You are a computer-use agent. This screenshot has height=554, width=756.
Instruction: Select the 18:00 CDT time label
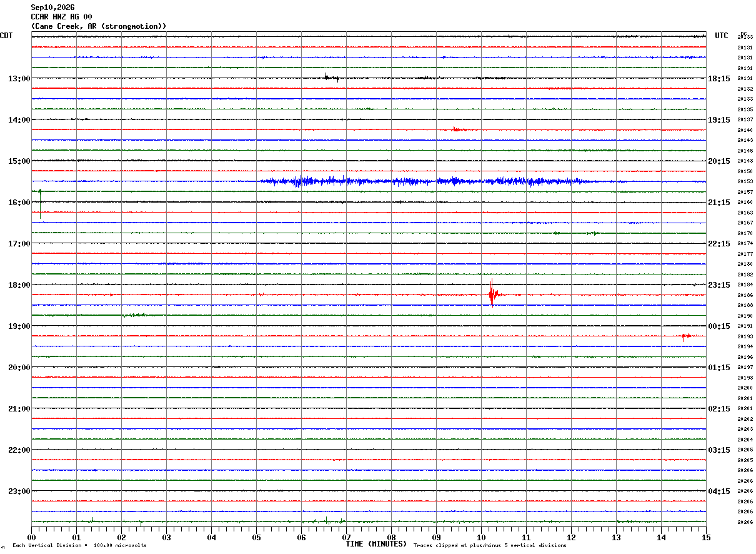(x=19, y=285)
